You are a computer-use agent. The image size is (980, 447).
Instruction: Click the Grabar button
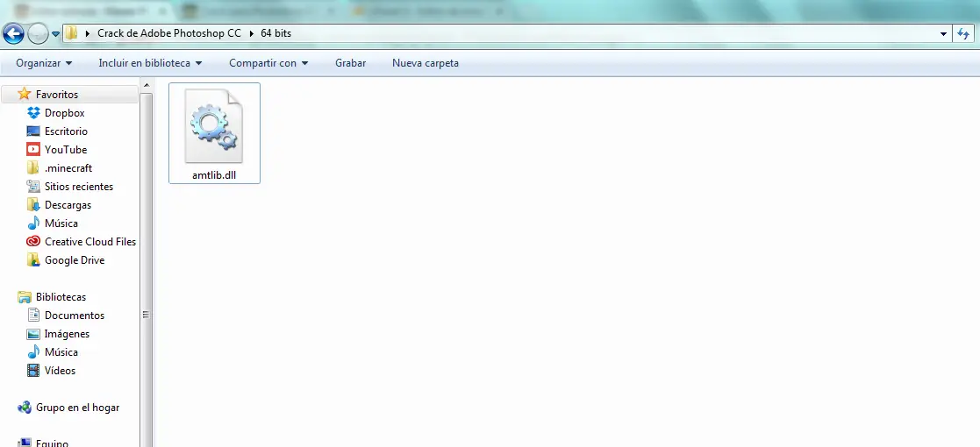point(351,63)
